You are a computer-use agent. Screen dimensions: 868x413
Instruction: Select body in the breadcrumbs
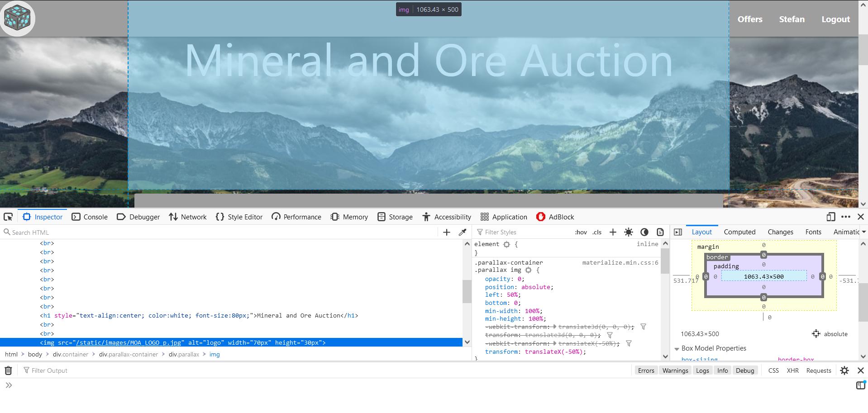pyautogui.click(x=35, y=354)
